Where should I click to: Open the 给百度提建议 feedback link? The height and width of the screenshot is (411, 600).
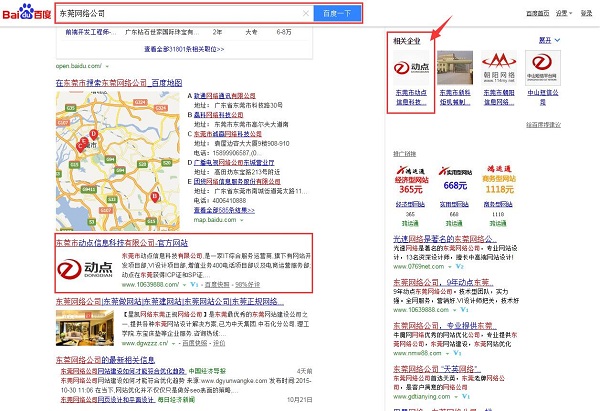coord(543,125)
